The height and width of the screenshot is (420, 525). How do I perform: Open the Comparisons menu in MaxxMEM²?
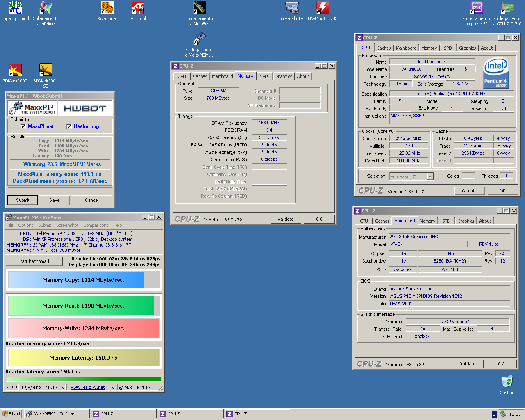tap(96, 225)
